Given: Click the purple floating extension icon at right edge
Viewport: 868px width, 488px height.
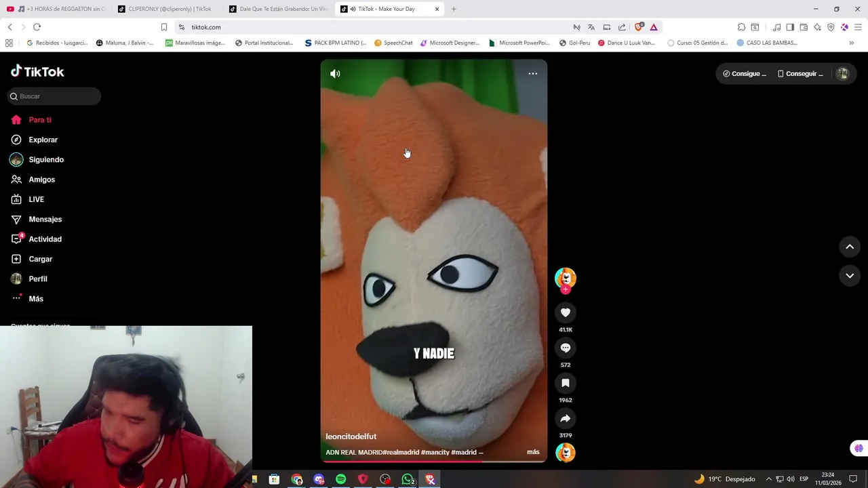Looking at the screenshot, I should point(859,448).
